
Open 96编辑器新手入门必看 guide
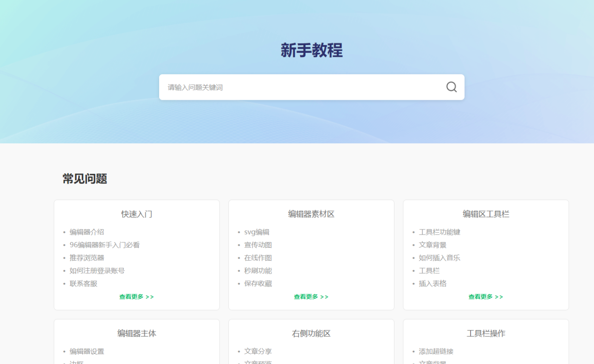coord(104,245)
